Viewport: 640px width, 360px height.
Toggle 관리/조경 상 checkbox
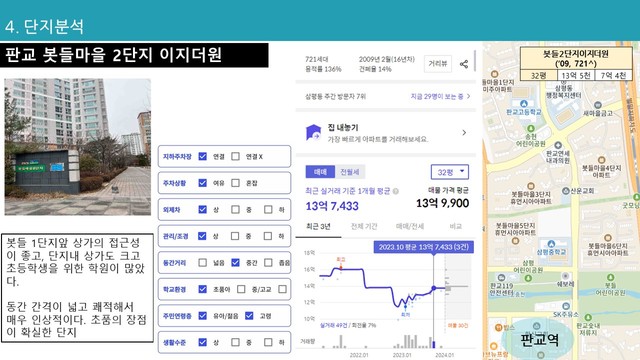[x=202, y=236]
